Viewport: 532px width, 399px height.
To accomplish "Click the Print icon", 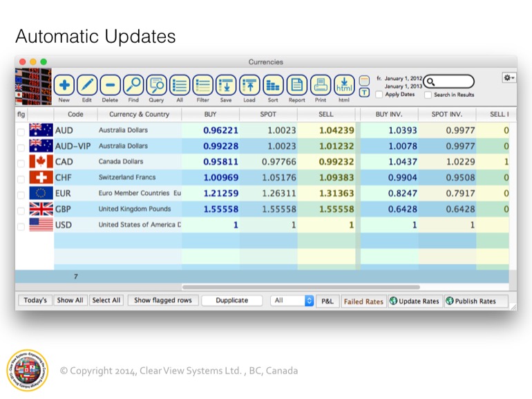I will coord(321,85).
